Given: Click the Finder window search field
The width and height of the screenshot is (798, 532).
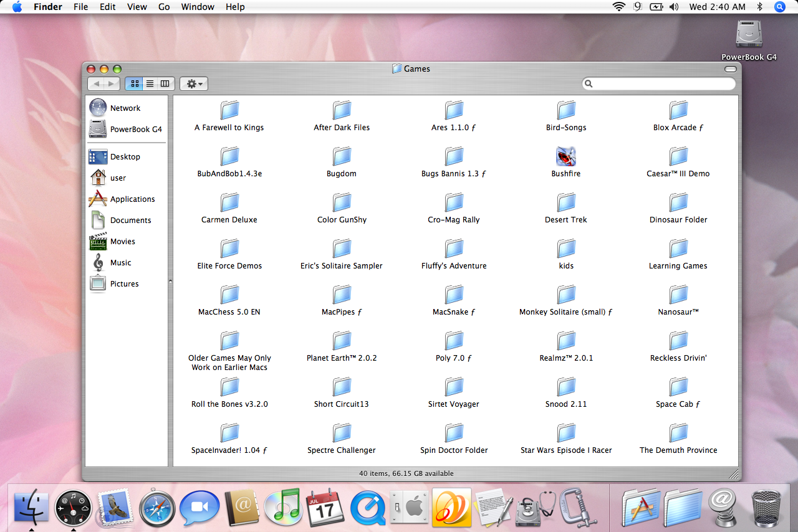Looking at the screenshot, I should (x=659, y=83).
